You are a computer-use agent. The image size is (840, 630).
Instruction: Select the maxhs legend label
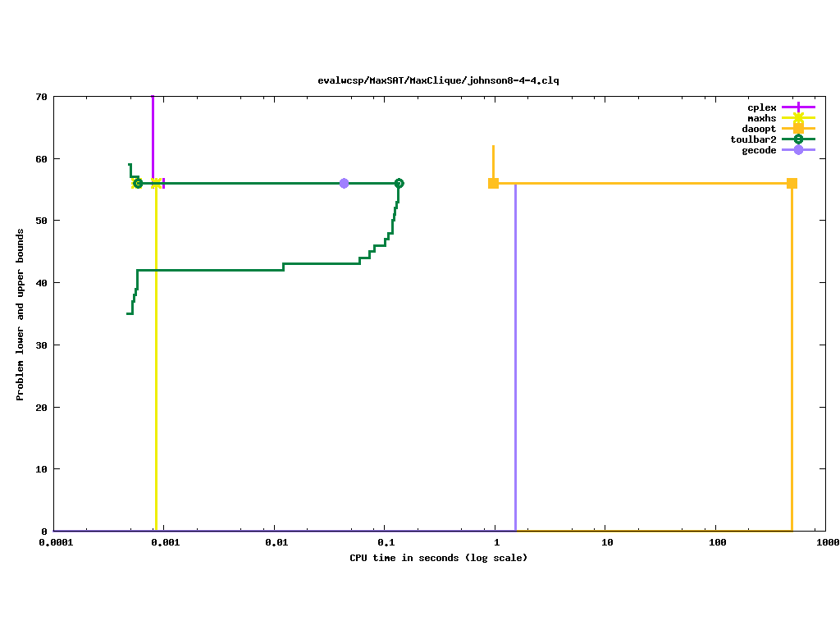(761, 118)
